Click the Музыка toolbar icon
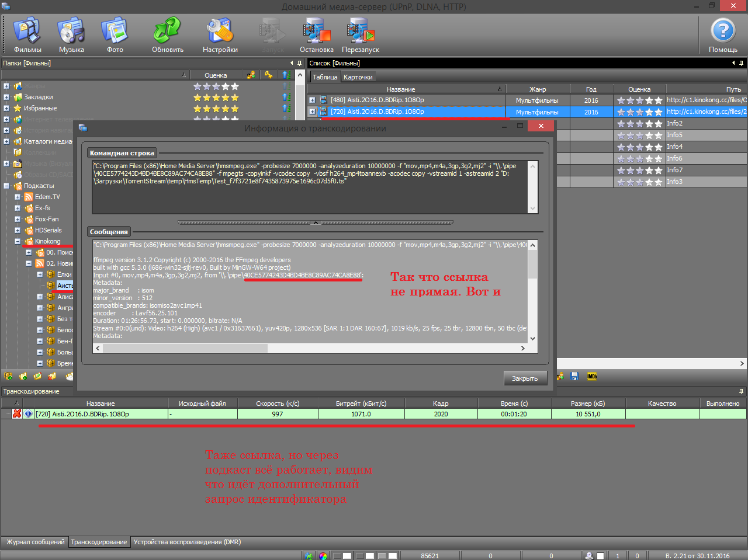Image resolution: width=748 pixels, height=560 pixels. [71, 35]
